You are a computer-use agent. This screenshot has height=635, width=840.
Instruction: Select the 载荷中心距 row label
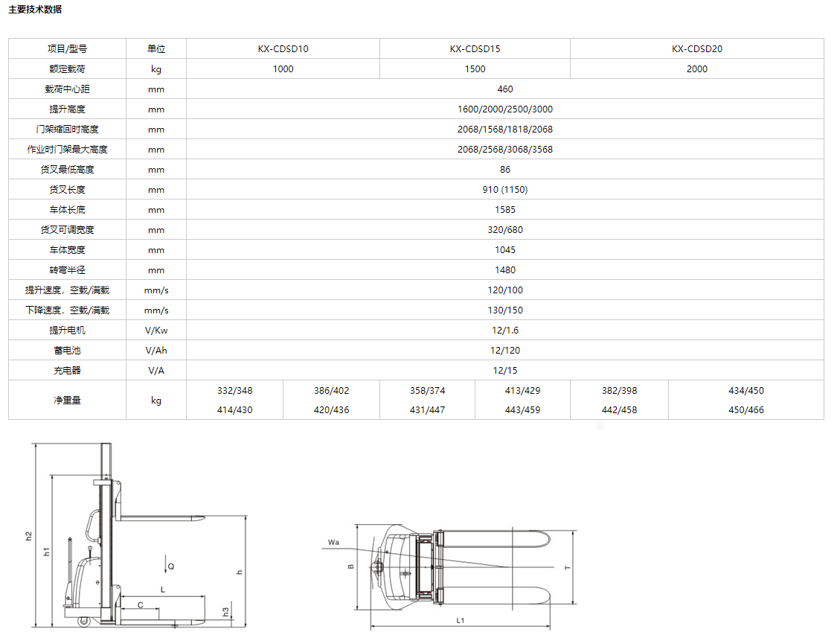tap(67, 89)
